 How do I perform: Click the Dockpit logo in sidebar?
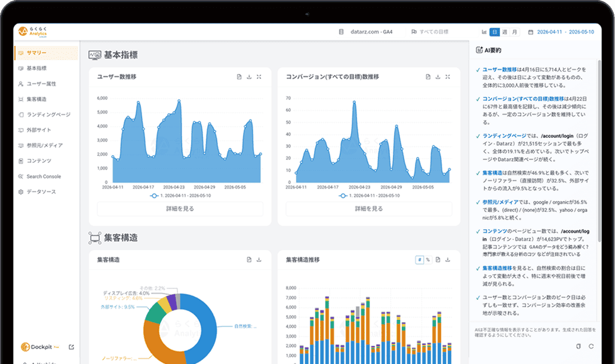click(x=39, y=347)
